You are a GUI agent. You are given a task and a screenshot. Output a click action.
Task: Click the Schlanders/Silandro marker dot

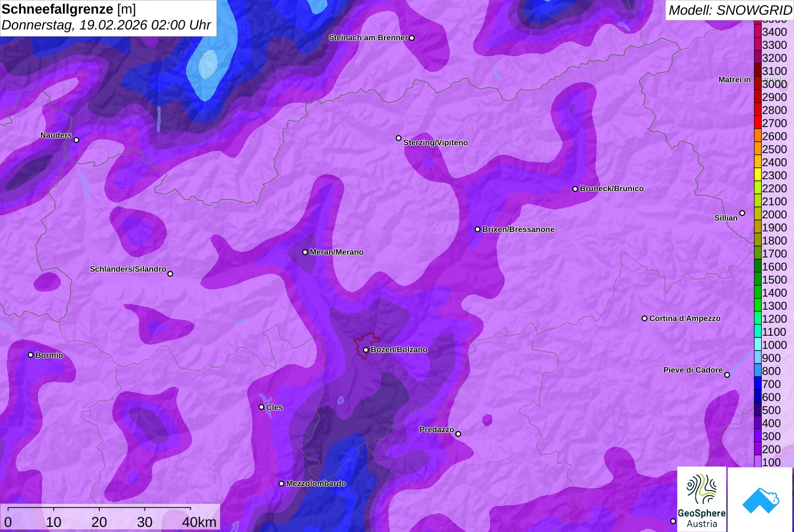pyautogui.click(x=170, y=274)
